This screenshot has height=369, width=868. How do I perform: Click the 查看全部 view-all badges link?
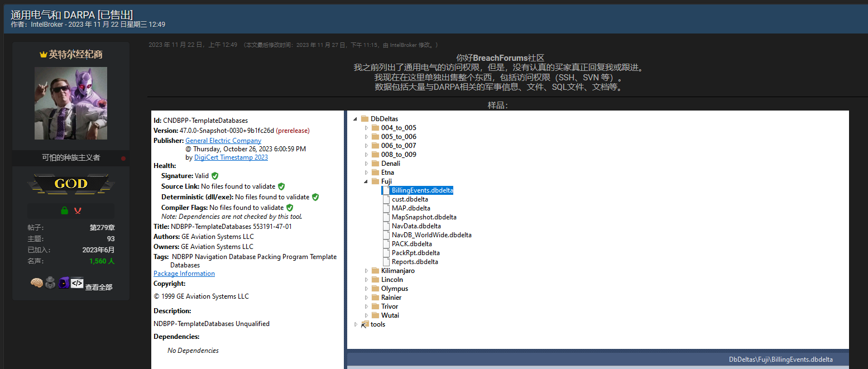[99, 287]
